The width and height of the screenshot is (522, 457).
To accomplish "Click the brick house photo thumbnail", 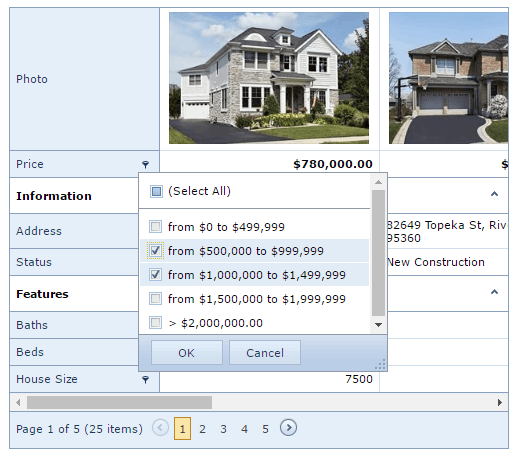I will [x=449, y=78].
